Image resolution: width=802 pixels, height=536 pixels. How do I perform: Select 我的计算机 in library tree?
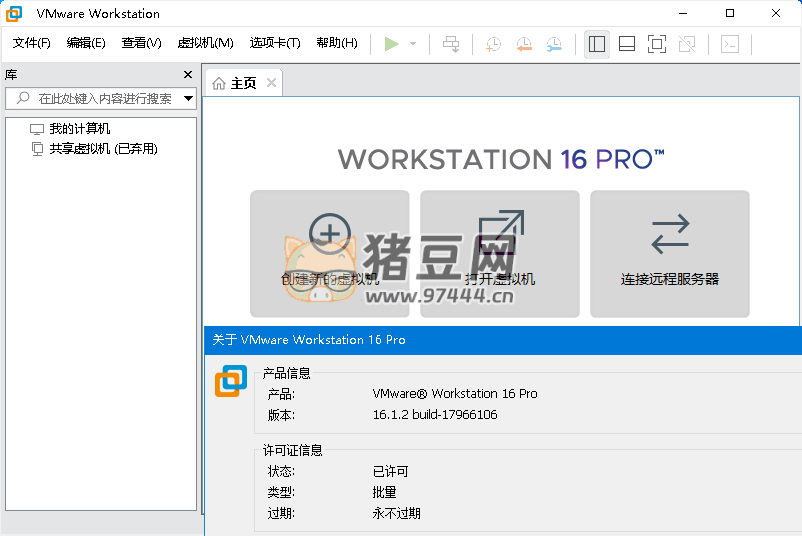(80, 129)
